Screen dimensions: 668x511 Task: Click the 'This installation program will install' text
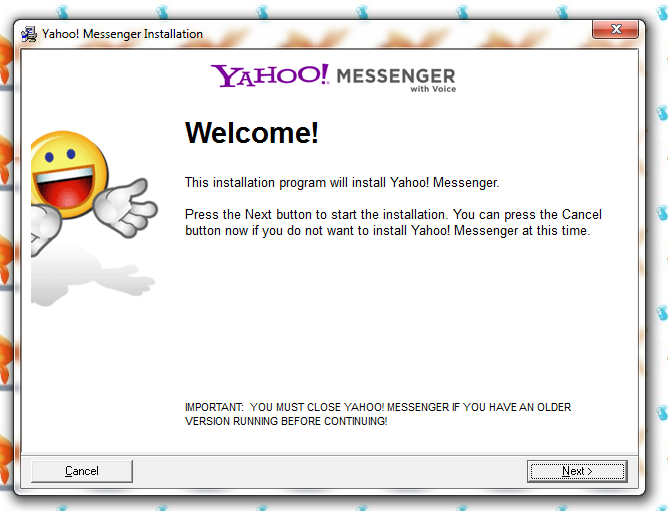[x=342, y=182]
